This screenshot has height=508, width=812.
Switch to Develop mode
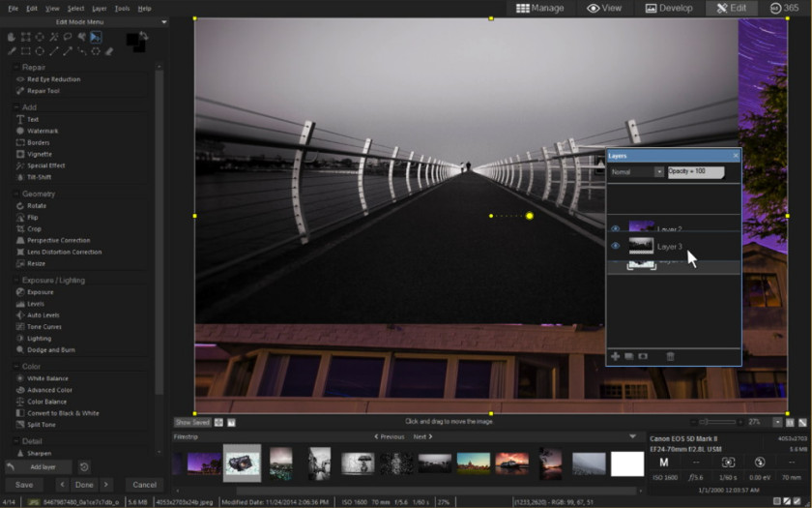(x=669, y=9)
